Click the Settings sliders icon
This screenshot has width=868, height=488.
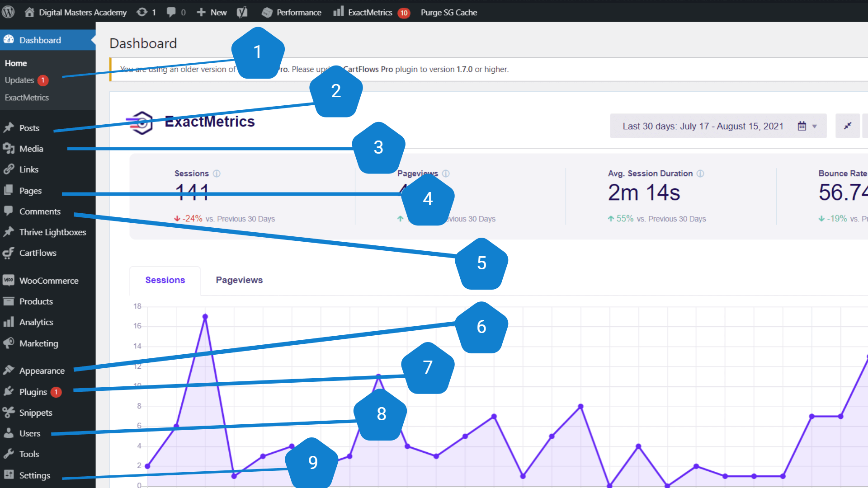tap(9, 474)
